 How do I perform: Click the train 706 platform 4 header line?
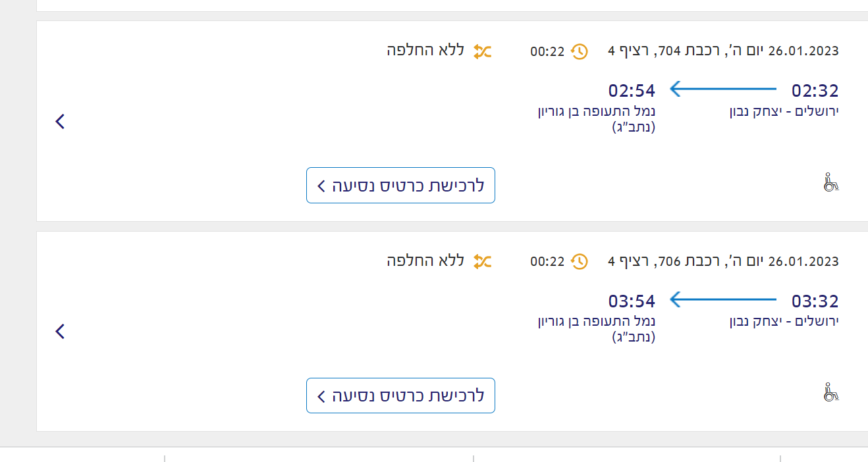pos(723,261)
